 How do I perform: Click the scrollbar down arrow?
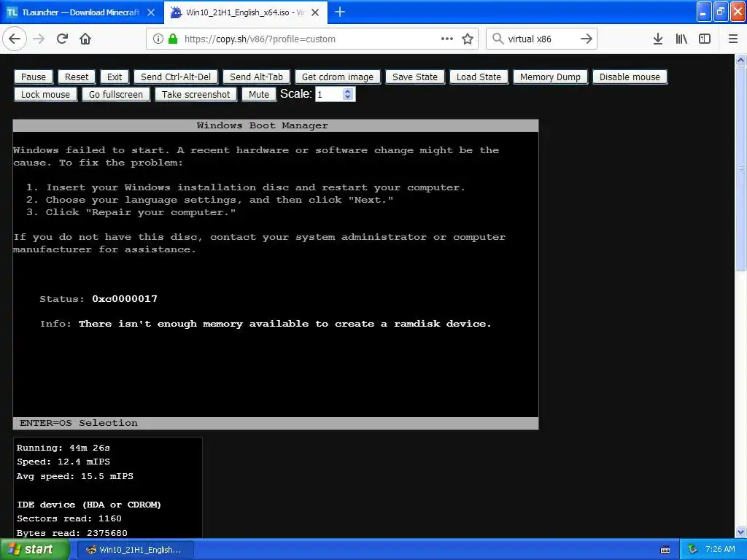pos(740,532)
